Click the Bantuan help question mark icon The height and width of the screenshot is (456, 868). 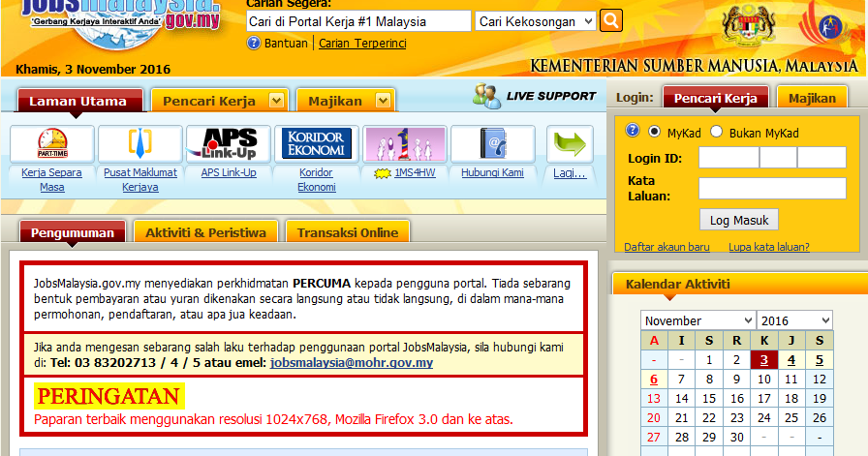point(254,43)
